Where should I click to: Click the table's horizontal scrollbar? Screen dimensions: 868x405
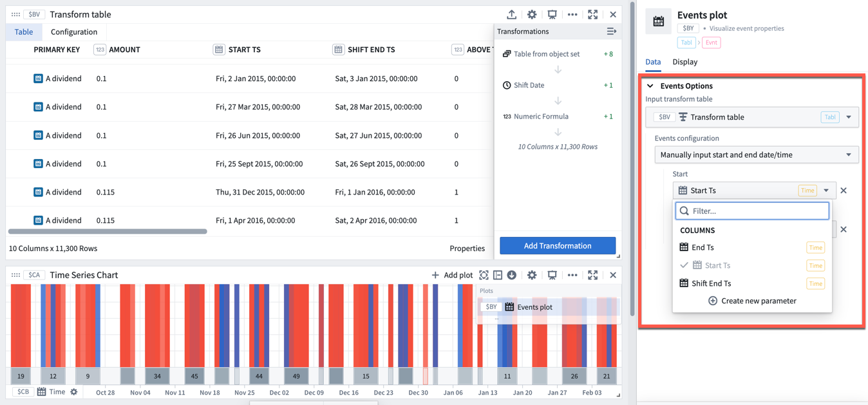point(108,231)
